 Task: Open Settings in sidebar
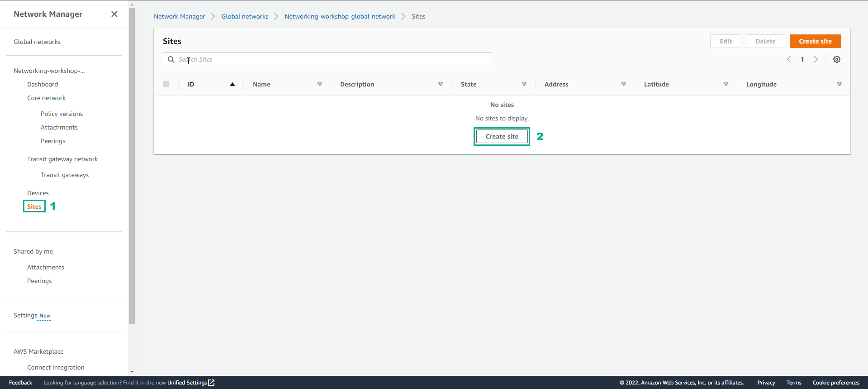point(25,315)
